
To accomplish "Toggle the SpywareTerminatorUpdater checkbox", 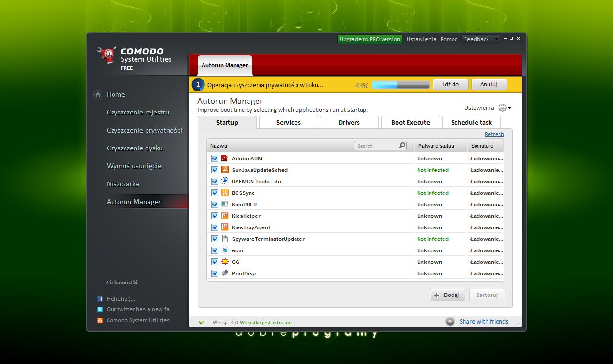I will (x=215, y=239).
